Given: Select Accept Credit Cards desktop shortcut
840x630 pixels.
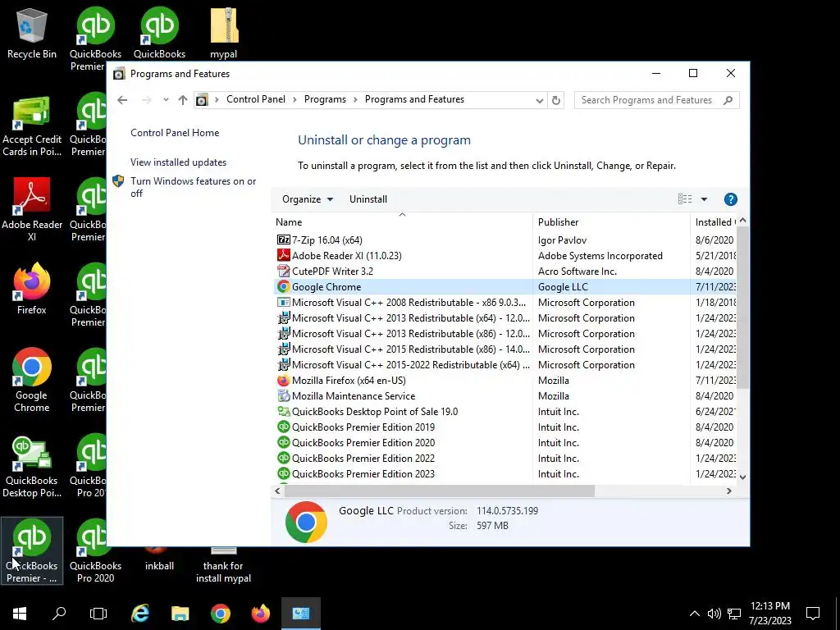Looking at the screenshot, I should point(32,126).
